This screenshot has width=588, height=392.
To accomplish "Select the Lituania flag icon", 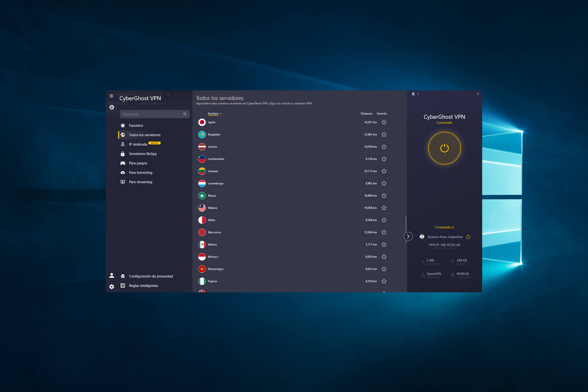I will pos(202,171).
